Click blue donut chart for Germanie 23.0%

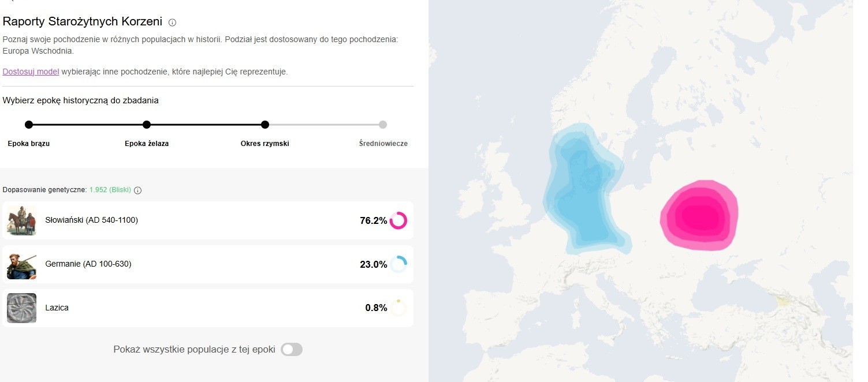coord(398,264)
